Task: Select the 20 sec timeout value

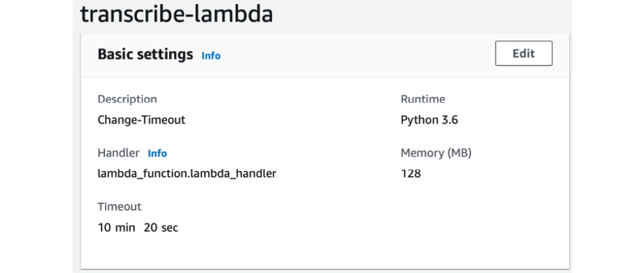Action: [161, 227]
